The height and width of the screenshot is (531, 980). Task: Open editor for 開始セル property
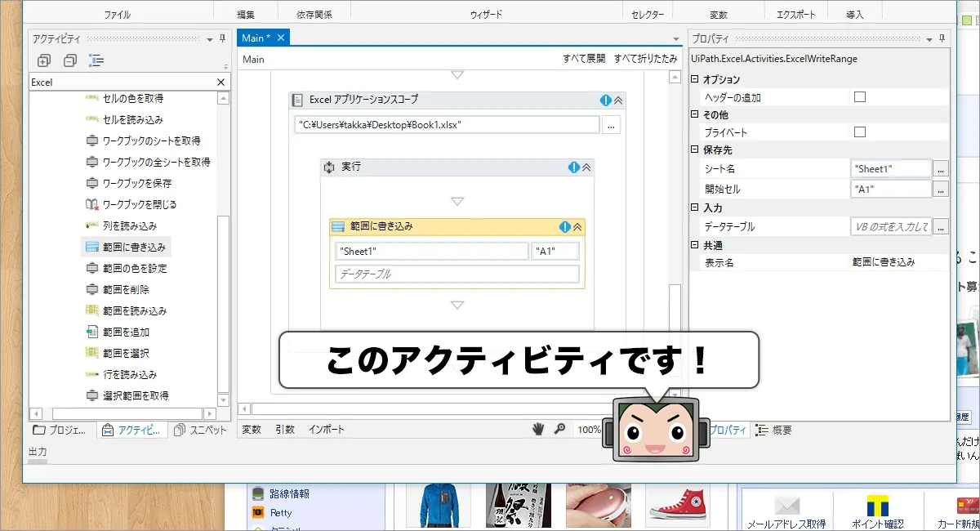pos(941,189)
